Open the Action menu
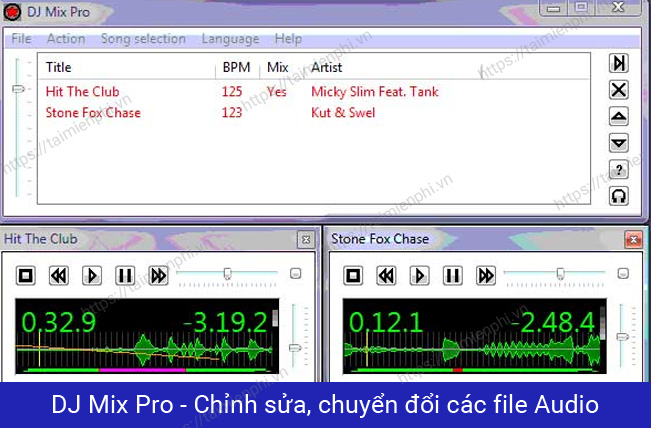This screenshot has height=428, width=651. (66, 39)
